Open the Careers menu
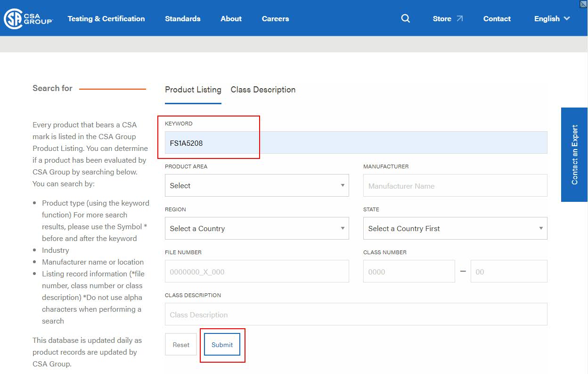This screenshot has width=588, height=374. (x=276, y=19)
